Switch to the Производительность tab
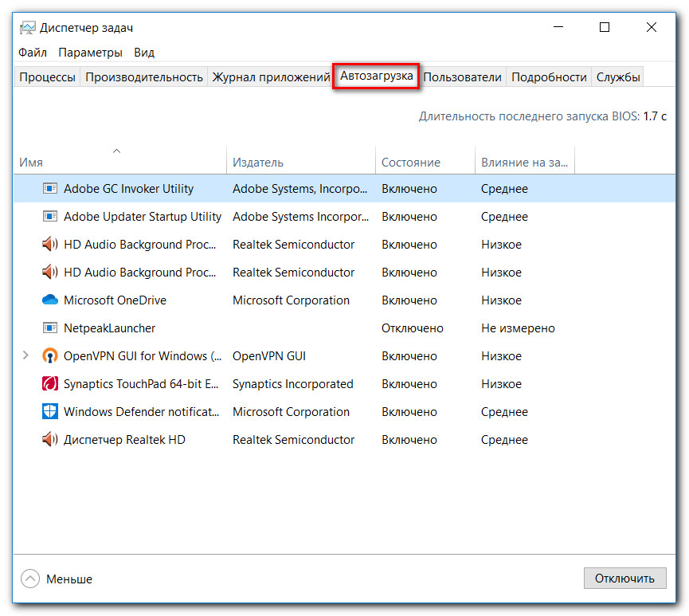Screen dimensions: 689x616 144,77
